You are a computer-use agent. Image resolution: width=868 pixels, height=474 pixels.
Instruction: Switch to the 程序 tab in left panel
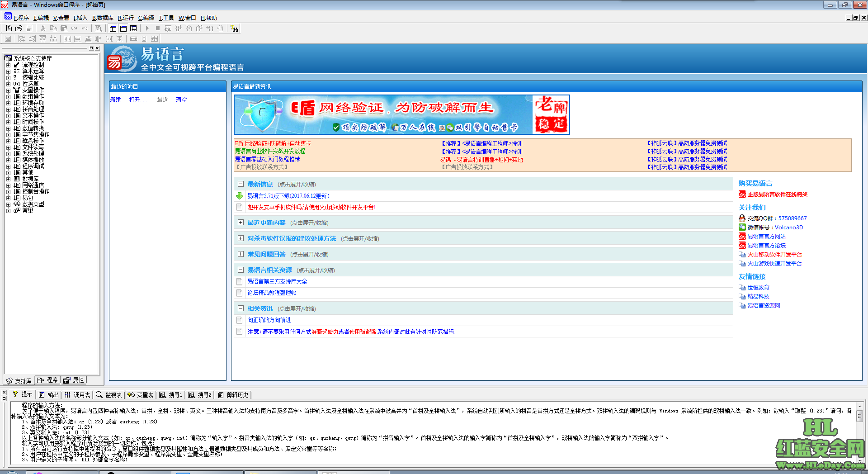tap(47, 380)
